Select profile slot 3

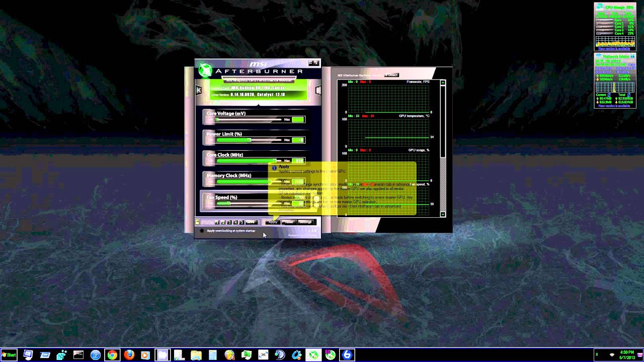[x=229, y=222]
